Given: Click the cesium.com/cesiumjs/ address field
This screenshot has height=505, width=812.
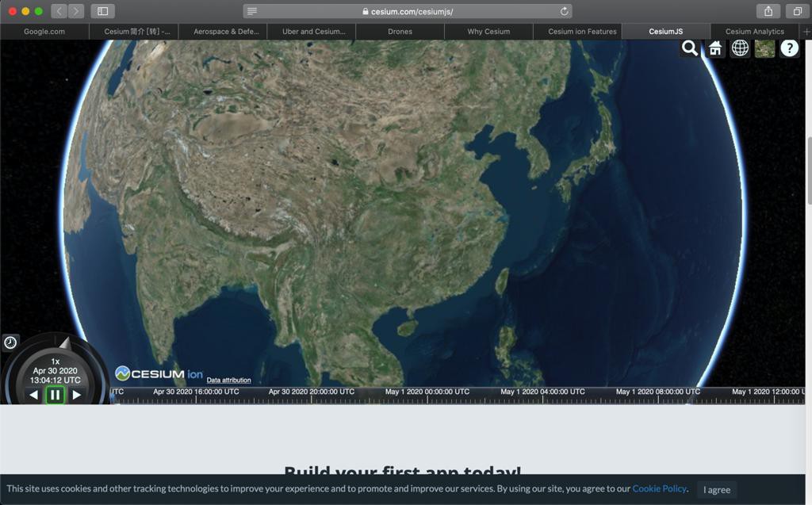Looking at the screenshot, I should (x=408, y=11).
